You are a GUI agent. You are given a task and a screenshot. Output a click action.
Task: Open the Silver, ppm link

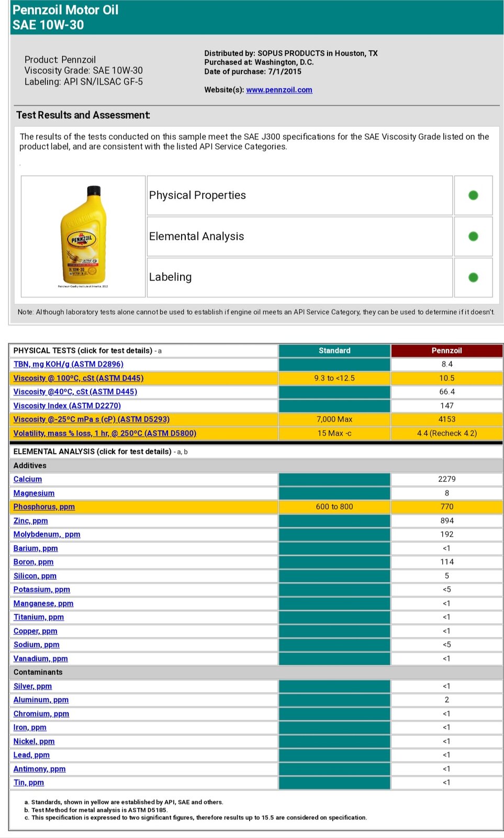coord(32,686)
